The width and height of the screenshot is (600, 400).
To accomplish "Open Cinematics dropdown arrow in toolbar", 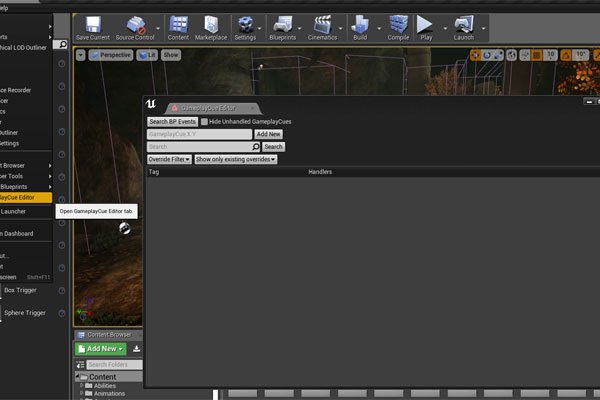I will (x=341, y=28).
